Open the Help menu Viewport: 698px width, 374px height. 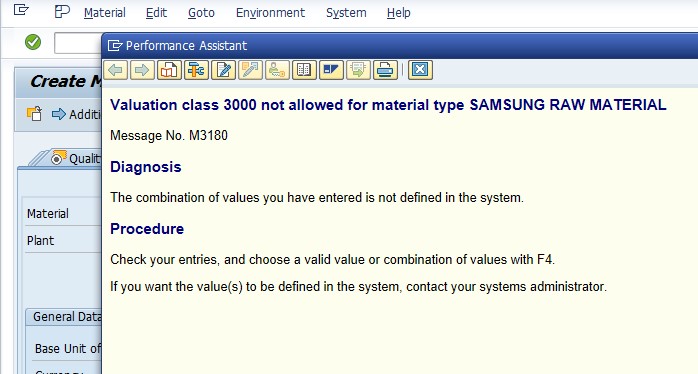click(398, 12)
